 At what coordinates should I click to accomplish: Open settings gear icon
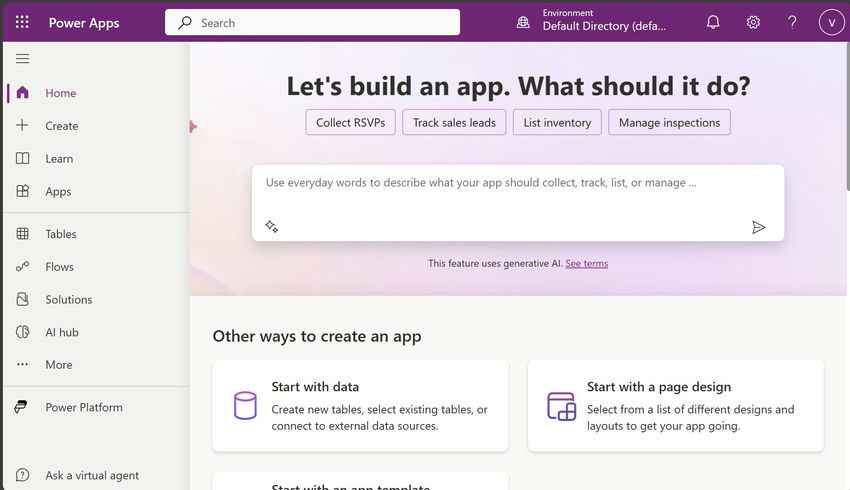pyautogui.click(x=753, y=22)
